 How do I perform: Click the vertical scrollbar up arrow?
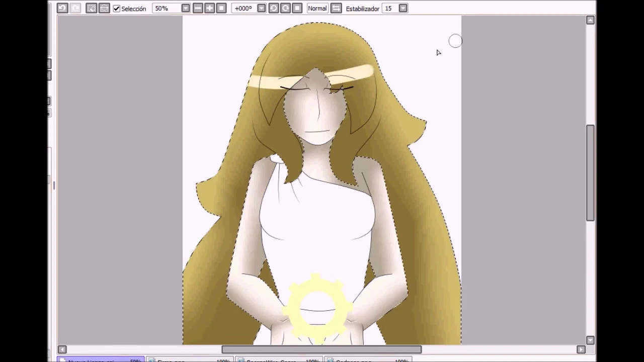point(591,20)
